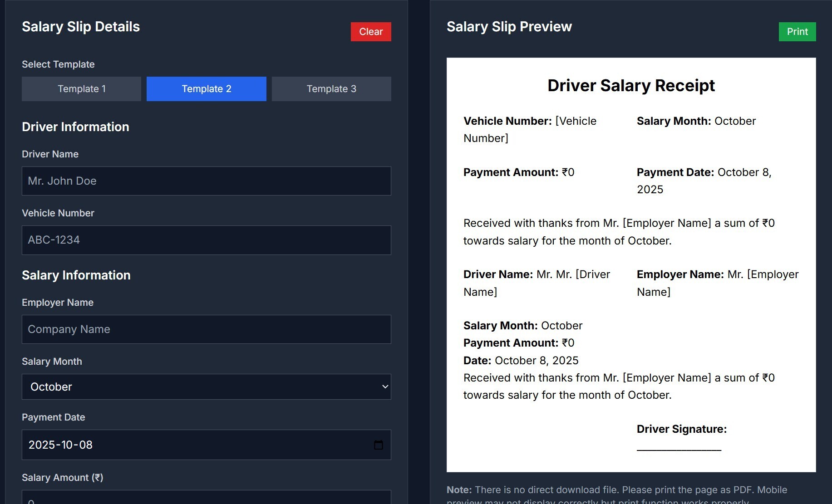Screen dimensions: 832x504
Task: Open the calendar picker in Payment Date
Action: point(378,445)
